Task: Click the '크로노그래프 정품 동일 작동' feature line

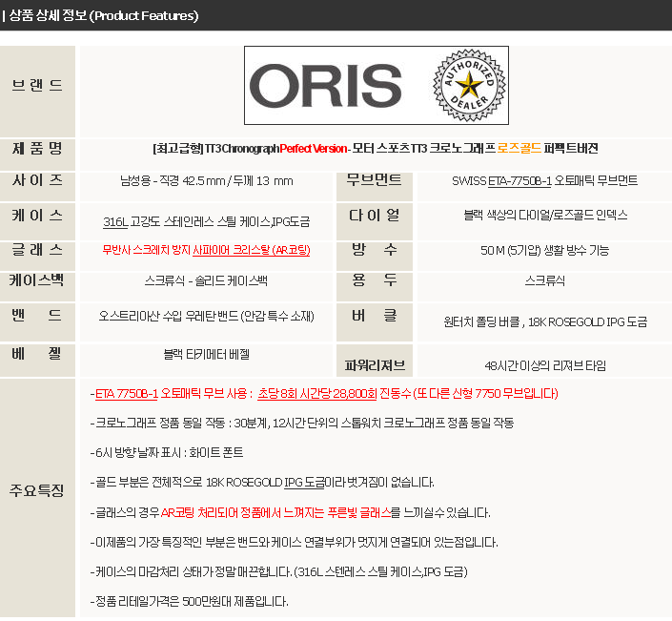Action: (x=302, y=424)
